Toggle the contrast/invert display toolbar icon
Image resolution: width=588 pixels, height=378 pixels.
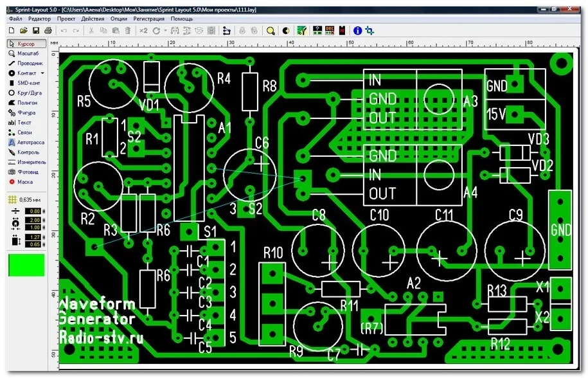[x=287, y=30]
